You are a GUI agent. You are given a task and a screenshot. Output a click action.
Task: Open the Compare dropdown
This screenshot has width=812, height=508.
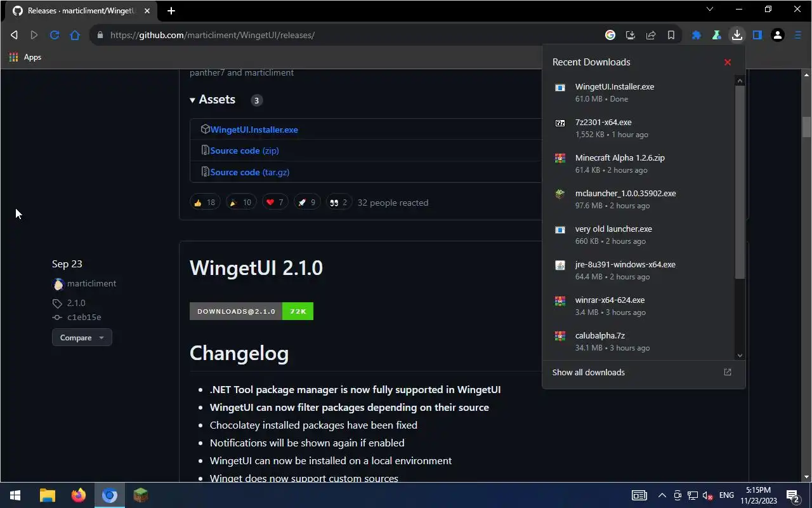click(82, 338)
